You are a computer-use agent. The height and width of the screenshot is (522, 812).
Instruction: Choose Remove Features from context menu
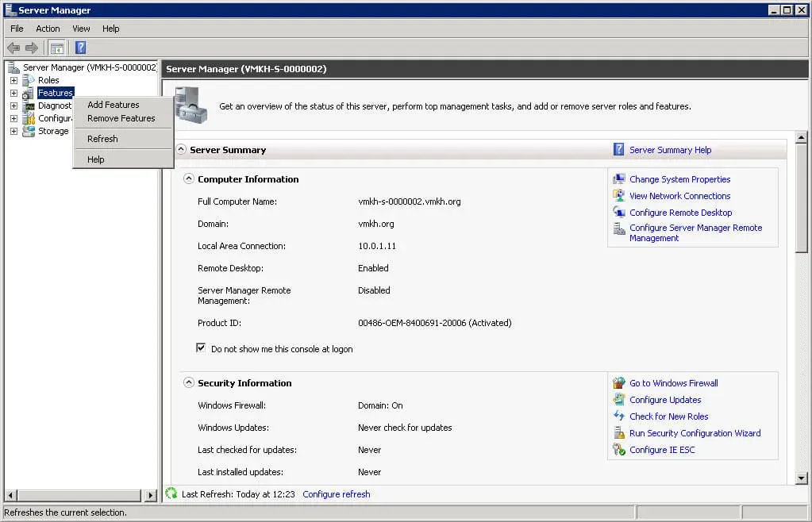pos(123,118)
